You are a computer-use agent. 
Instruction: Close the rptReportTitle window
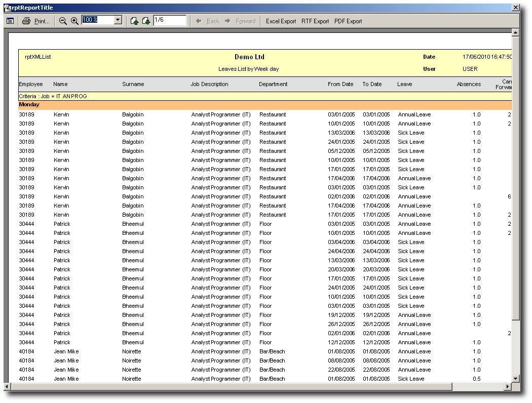(x=515, y=8)
